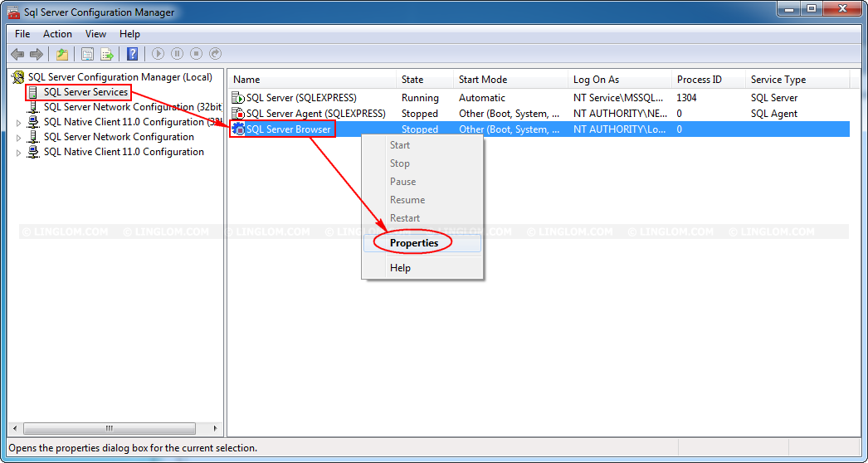Image resolution: width=868 pixels, height=463 pixels.
Task: Select SQL Server Network Configuration (32bit) node
Action: [x=133, y=107]
